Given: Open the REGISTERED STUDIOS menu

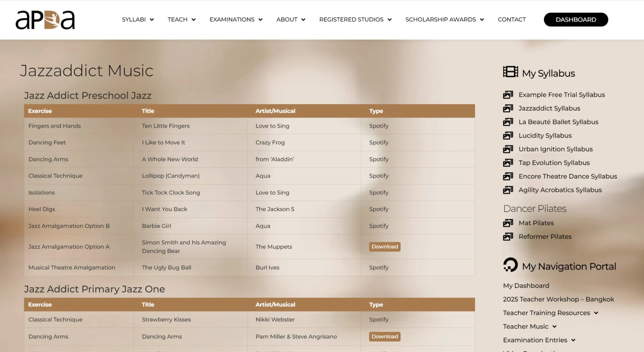Looking at the screenshot, I should click(x=351, y=19).
